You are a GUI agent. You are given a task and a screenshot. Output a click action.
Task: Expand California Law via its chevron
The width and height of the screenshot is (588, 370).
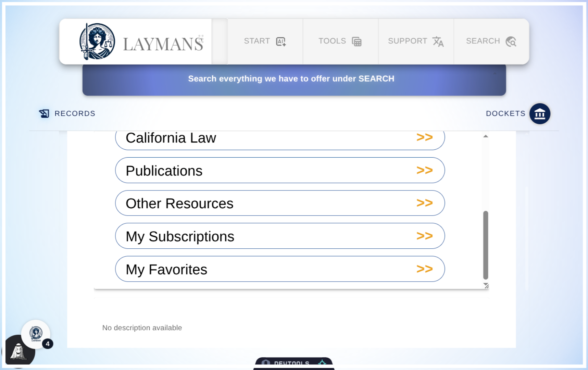point(425,137)
